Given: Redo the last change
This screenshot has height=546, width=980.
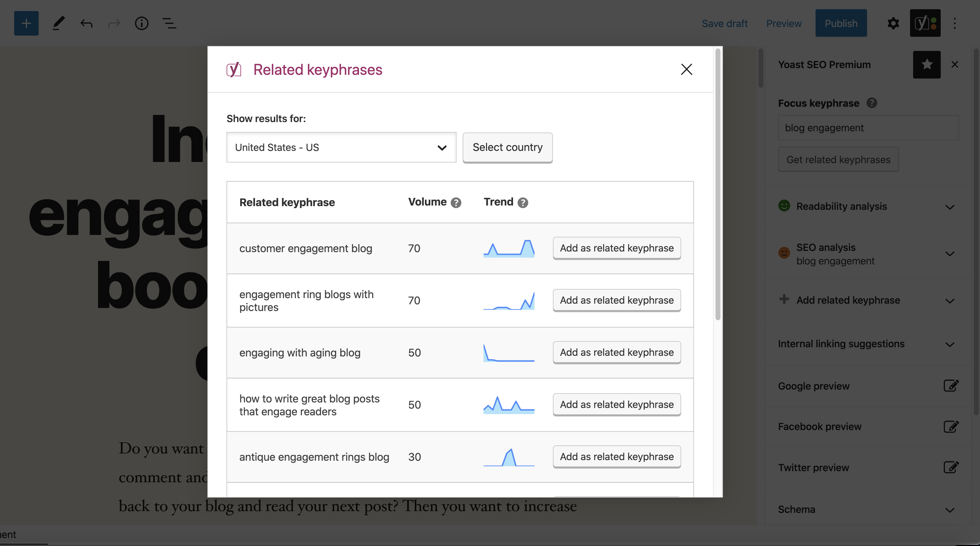Looking at the screenshot, I should (114, 23).
